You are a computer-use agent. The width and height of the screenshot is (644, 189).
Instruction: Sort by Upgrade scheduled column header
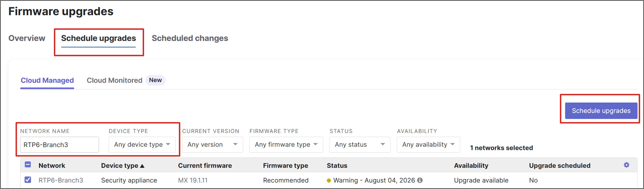(x=560, y=165)
